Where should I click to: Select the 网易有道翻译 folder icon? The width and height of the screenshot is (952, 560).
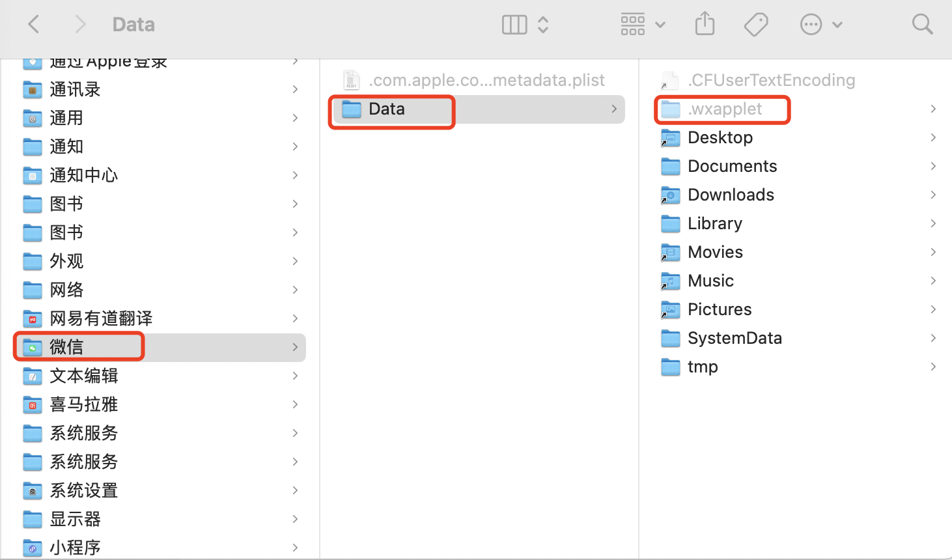coord(33,318)
